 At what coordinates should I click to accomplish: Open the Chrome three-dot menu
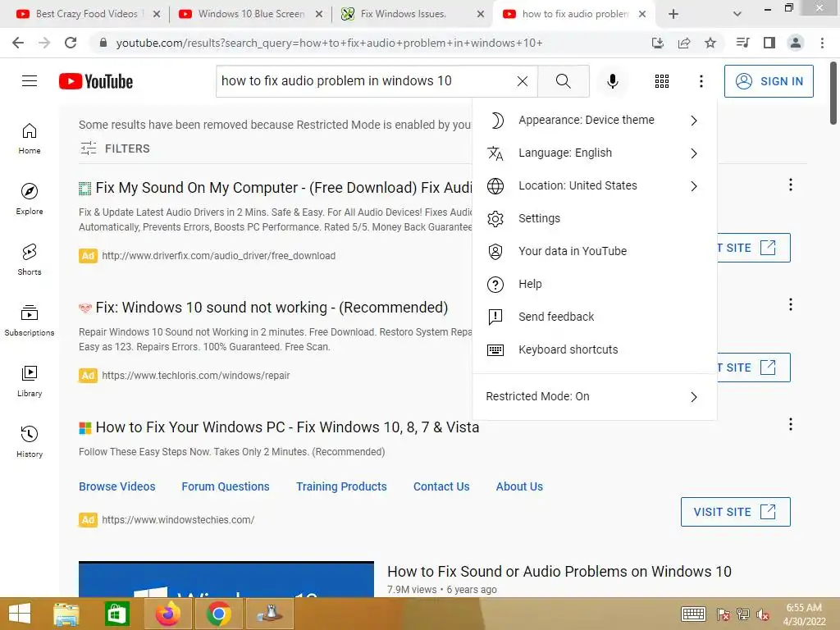[x=822, y=43]
